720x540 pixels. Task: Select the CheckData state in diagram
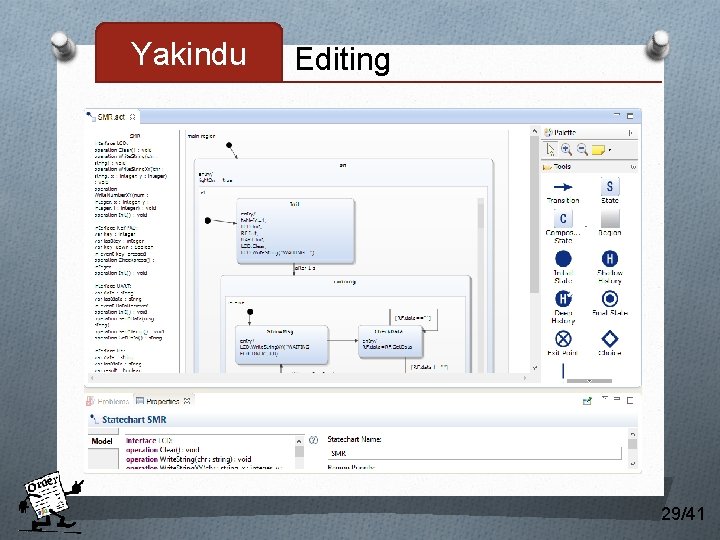390,342
